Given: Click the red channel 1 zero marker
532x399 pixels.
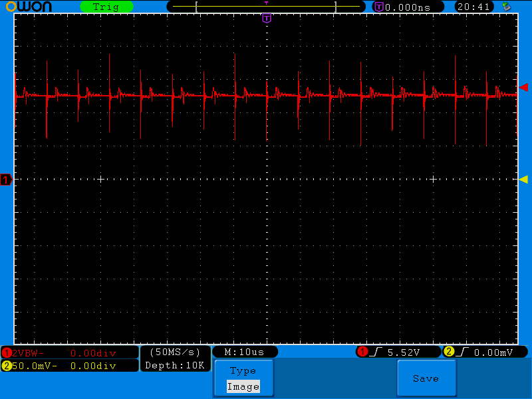Looking at the screenshot, I should coord(7,180).
